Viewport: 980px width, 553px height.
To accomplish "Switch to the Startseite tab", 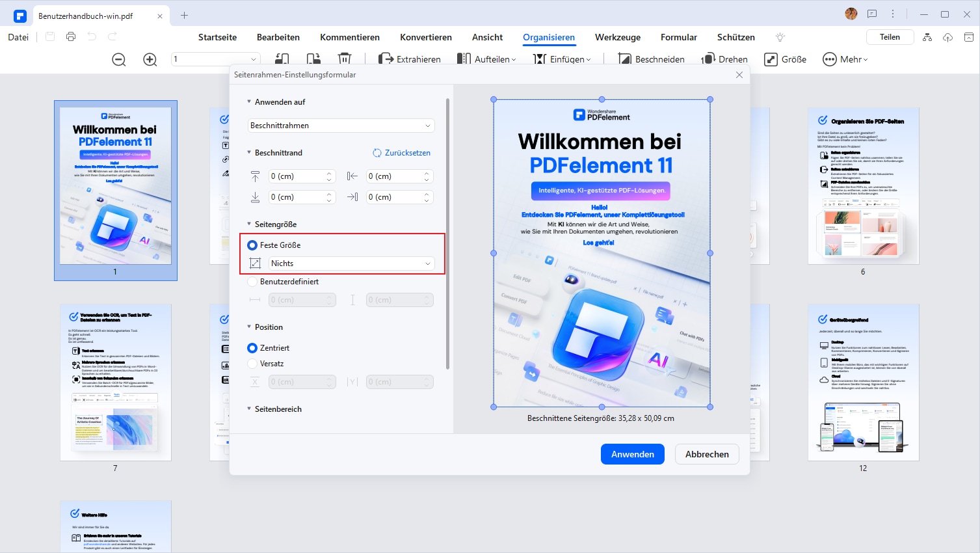I will click(217, 37).
